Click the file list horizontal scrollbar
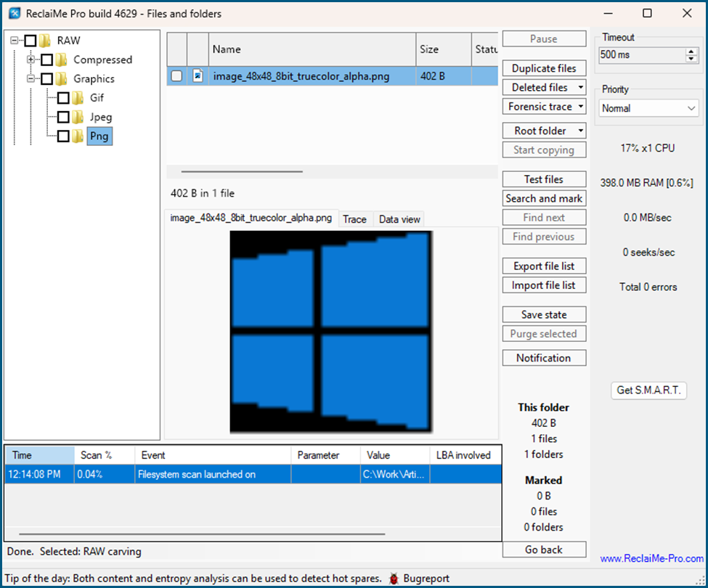This screenshot has width=708, height=588. point(242,171)
